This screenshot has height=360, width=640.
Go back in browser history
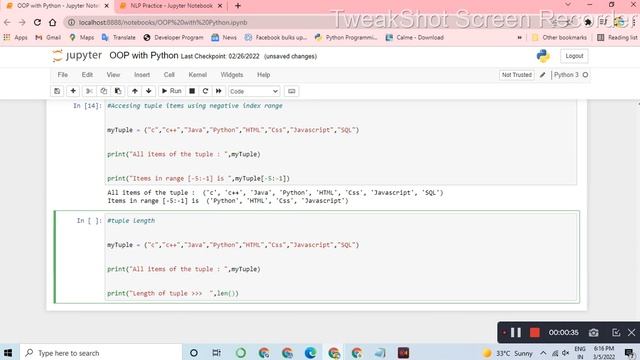pyautogui.click(x=7, y=22)
